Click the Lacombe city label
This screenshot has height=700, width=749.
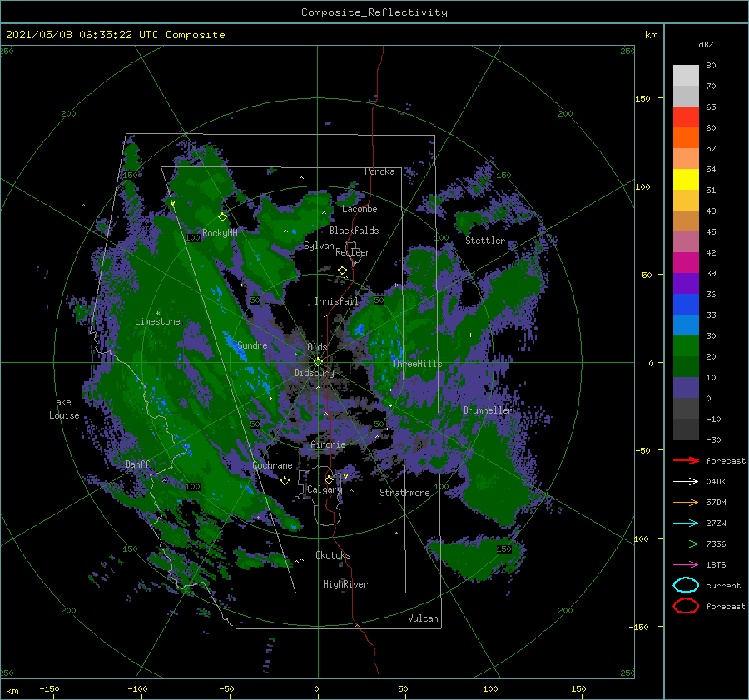coord(360,209)
